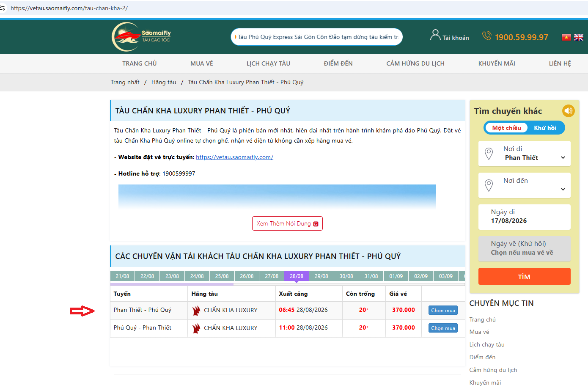Click the orange speaker sound icon

[x=569, y=111]
